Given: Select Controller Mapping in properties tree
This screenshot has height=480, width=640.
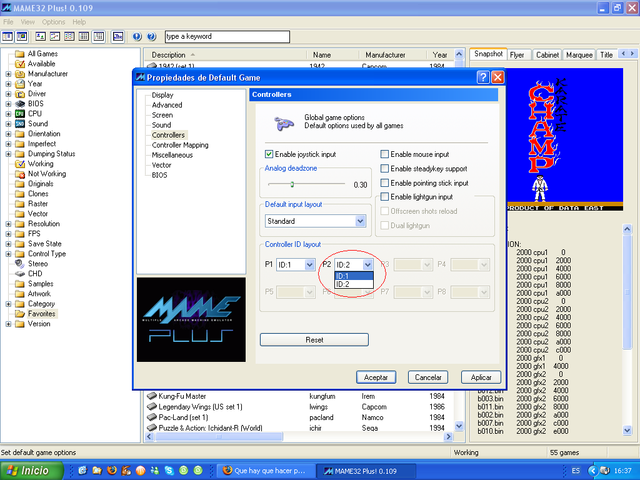Looking at the screenshot, I should tap(180, 145).
